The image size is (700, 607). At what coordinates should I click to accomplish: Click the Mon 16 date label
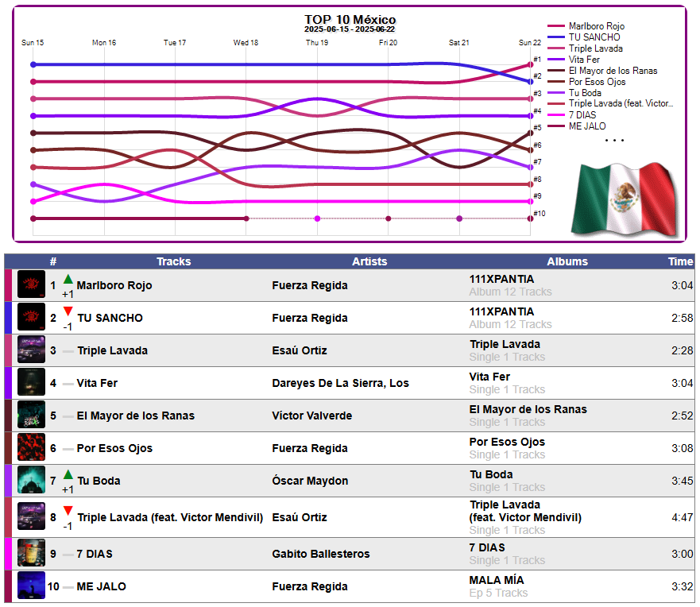tap(104, 43)
